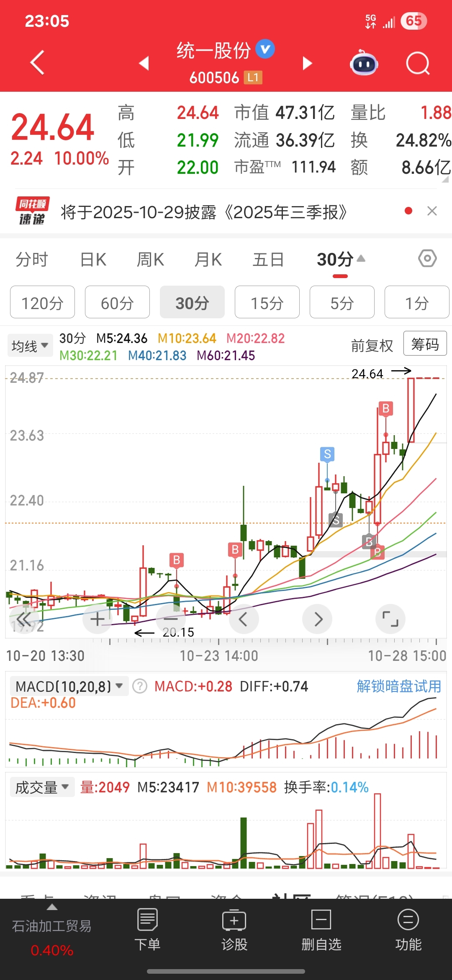Select the 60分 period
The width and height of the screenshot is (452, 980).
coord(117,302)
